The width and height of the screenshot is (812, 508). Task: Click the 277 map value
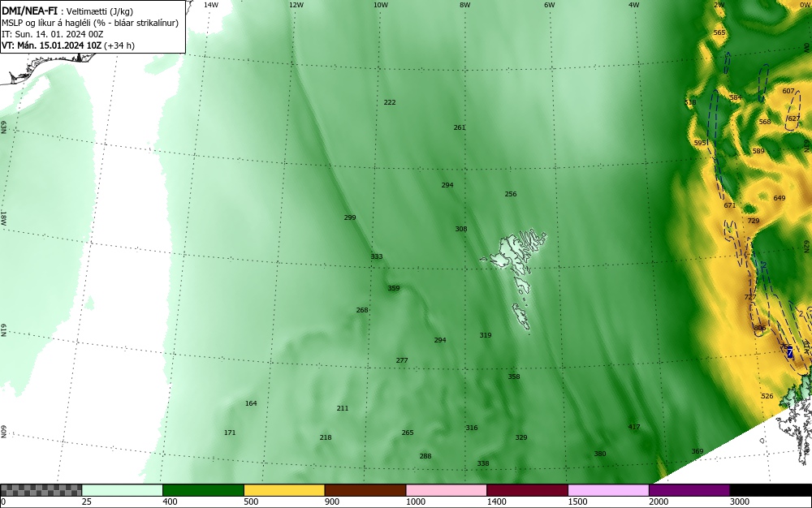tap(402, 360)
